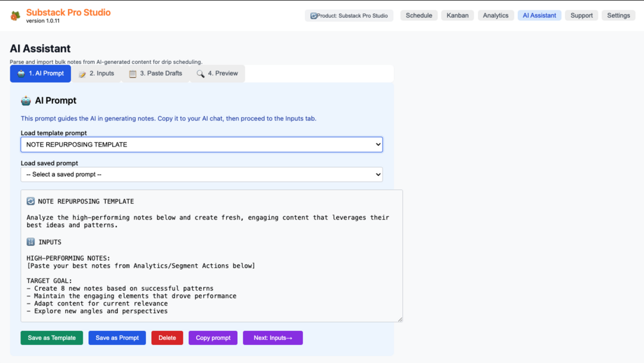Click the magnifier icon on Preview tab

pyautogui.click(x=201, y=74)
